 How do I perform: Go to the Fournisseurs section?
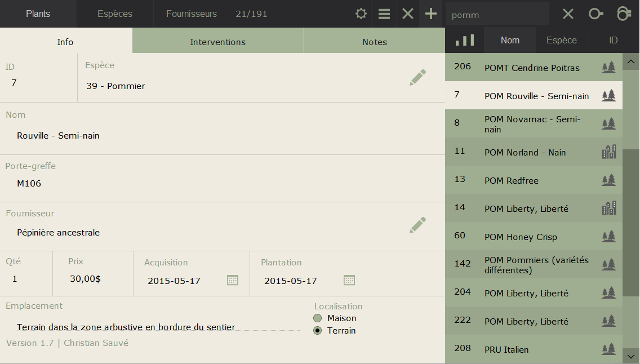(192, 14)
